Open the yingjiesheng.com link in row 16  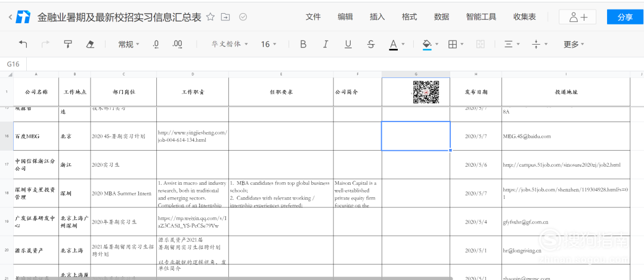coord(192,136)
